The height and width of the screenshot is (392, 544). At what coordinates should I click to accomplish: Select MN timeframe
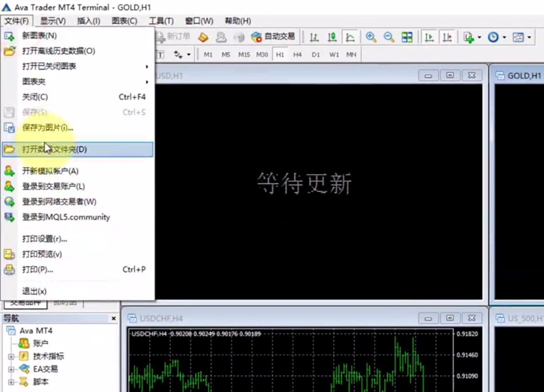[x=351, y=55]
